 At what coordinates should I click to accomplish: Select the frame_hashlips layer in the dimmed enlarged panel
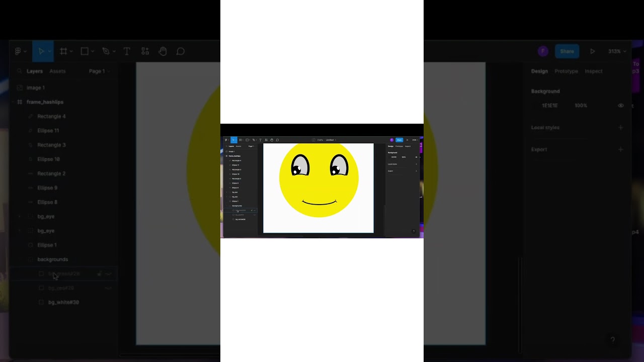(x=45, y=102)
